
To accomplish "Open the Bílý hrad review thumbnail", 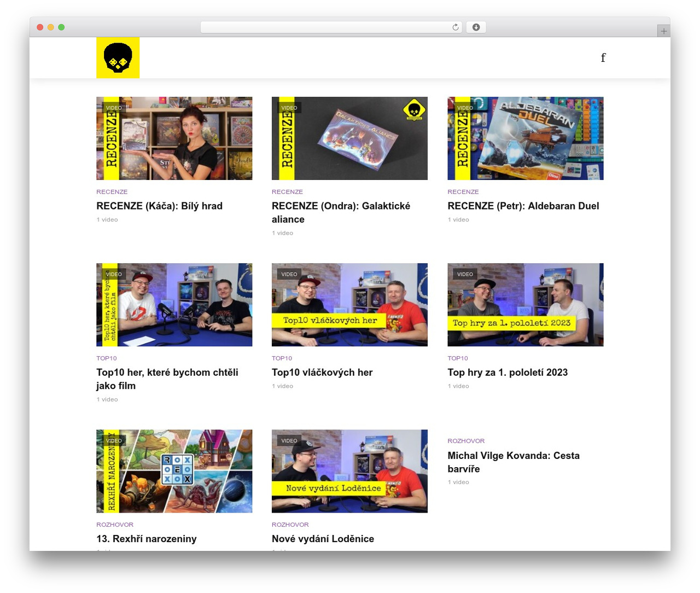I will 174,138.
